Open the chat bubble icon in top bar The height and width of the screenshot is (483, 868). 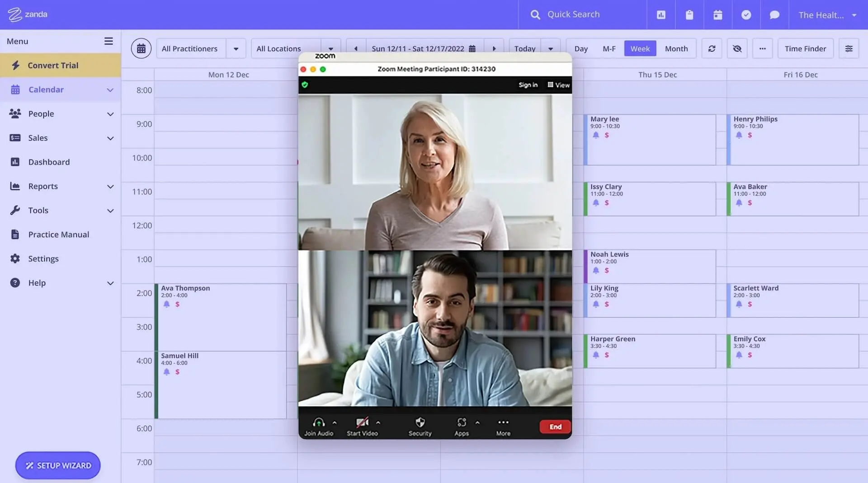[x=774, y=14]
